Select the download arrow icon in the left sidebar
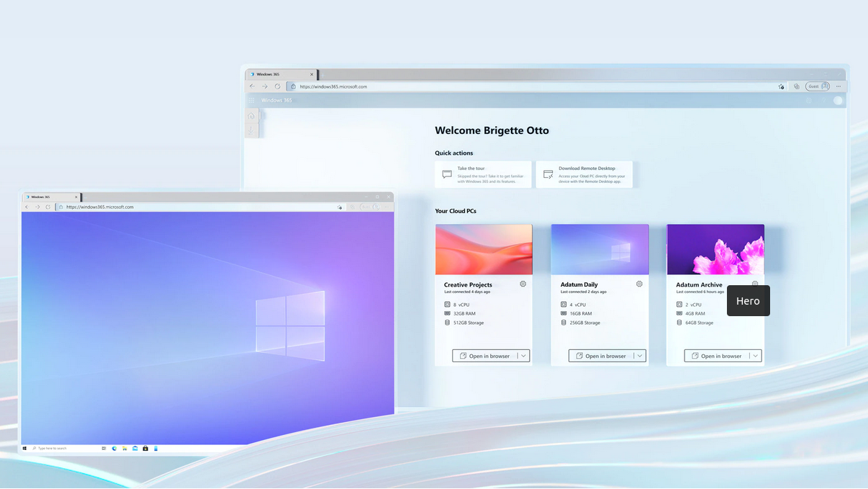868x489 pixels. (251, 130)
